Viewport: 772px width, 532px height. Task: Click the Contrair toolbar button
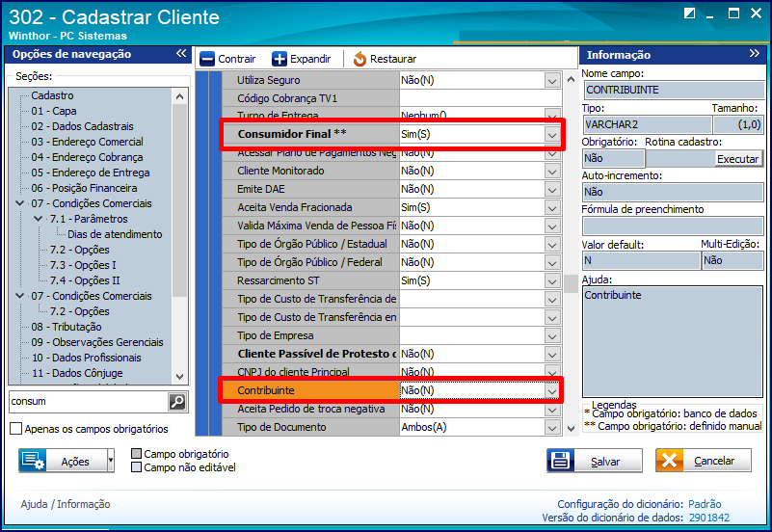pyautogui.click(x=227, y=59)
